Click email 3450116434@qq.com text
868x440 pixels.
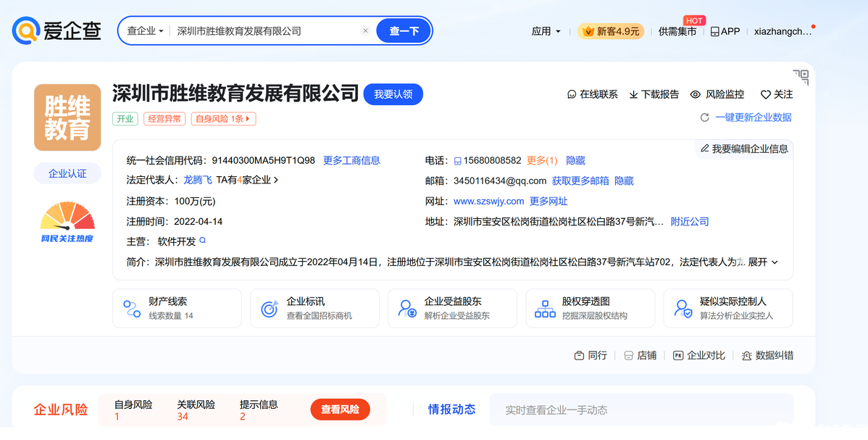(500, 180)
